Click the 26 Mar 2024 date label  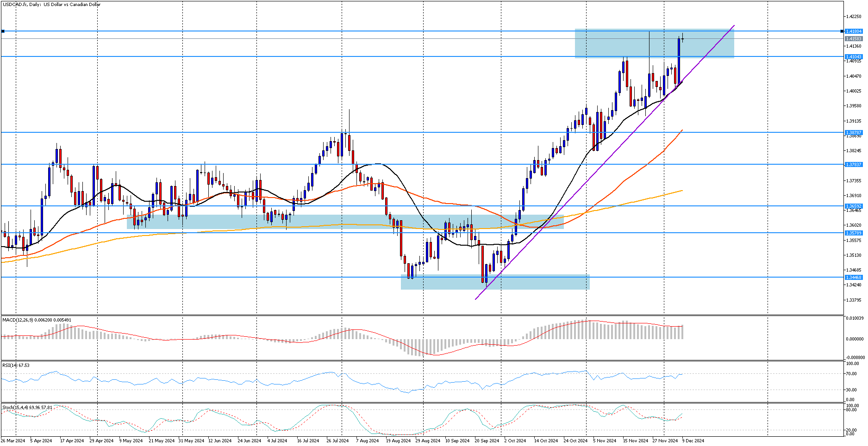click(13, 441)
